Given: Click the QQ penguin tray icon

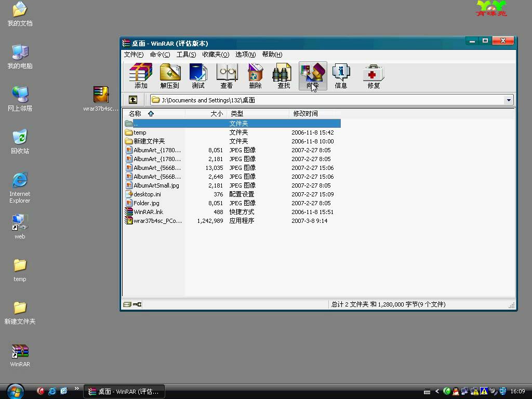Looking at the screenshot, I should coord(456,391).
